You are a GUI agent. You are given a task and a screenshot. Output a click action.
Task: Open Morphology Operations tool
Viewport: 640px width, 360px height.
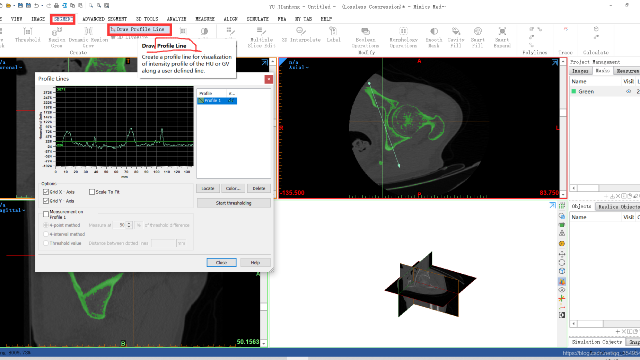coord(403,37)
